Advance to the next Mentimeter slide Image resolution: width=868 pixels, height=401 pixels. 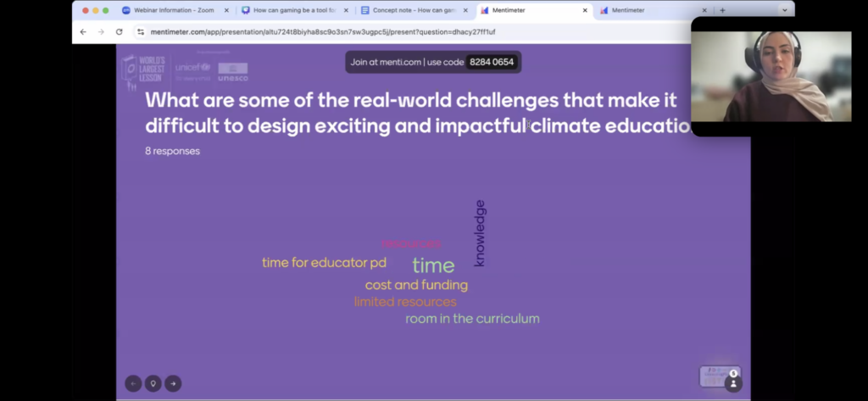click(173, 383)
